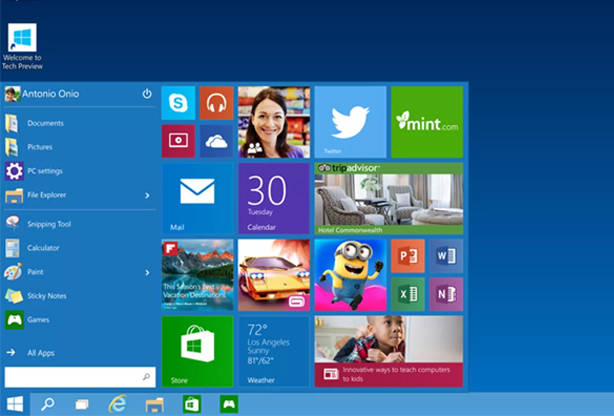Open the Skype tile
This screenshot has height=416, width=614.
[178, 103]
